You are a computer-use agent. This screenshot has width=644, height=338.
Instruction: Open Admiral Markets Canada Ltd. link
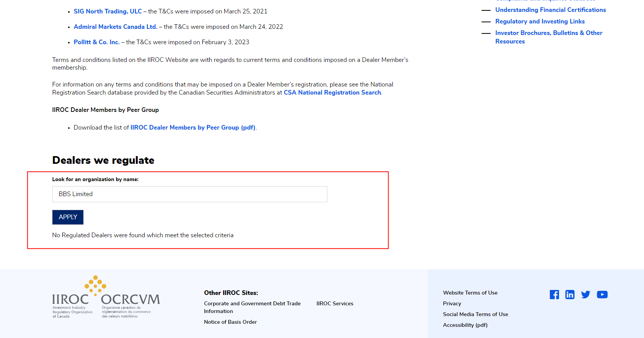(115, 27)
